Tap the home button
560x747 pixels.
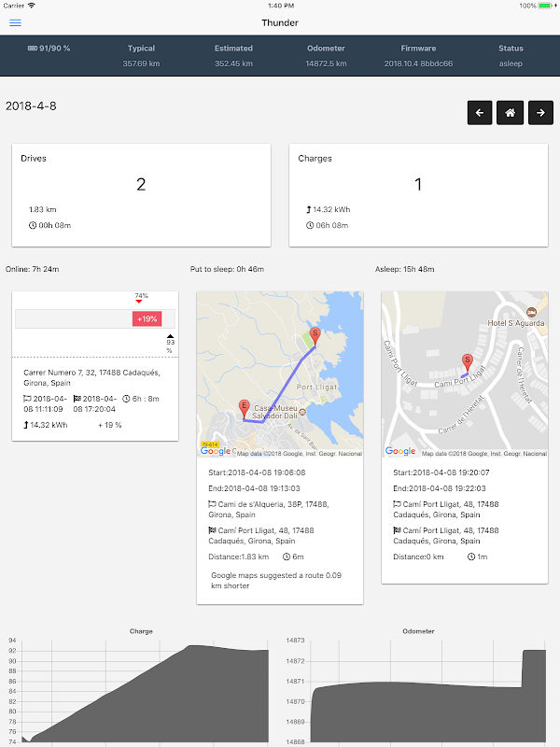[510, 113]
